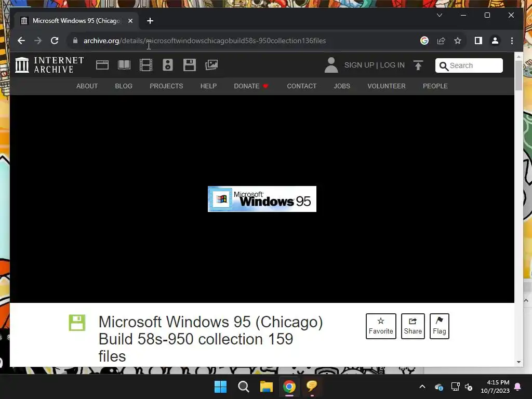Open the Images icon in Archive navbar
The image size is (532, 399).
tap(211, 65)
